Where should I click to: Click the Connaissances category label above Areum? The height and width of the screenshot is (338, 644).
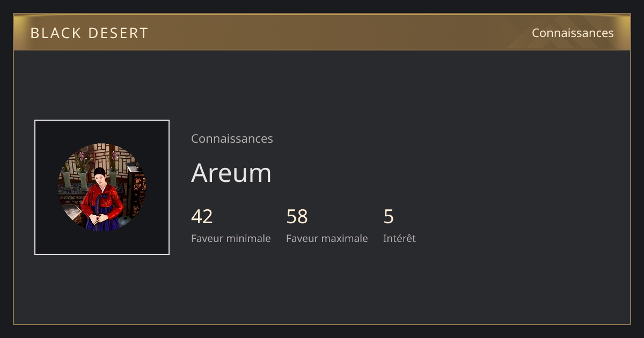point(232,138)
